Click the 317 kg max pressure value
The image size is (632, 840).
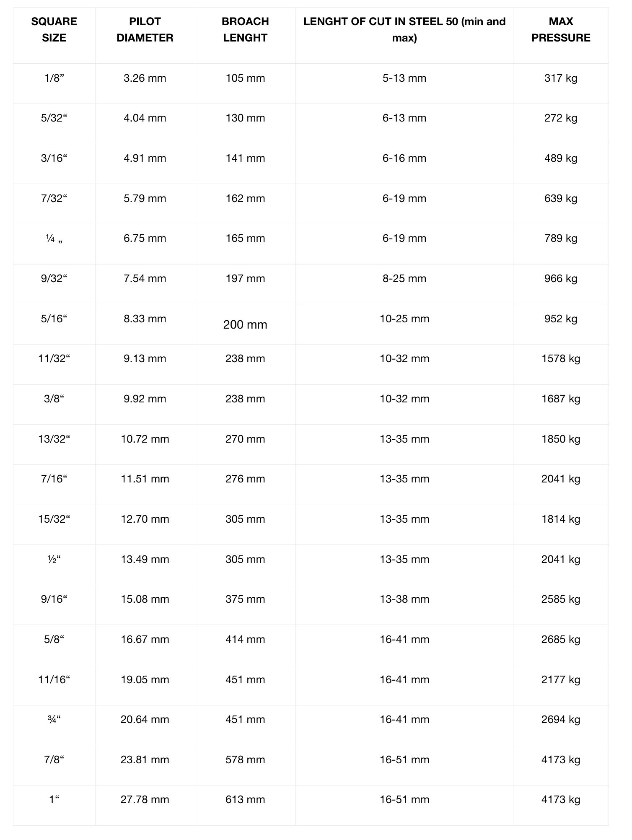click(x=561, y=78)
